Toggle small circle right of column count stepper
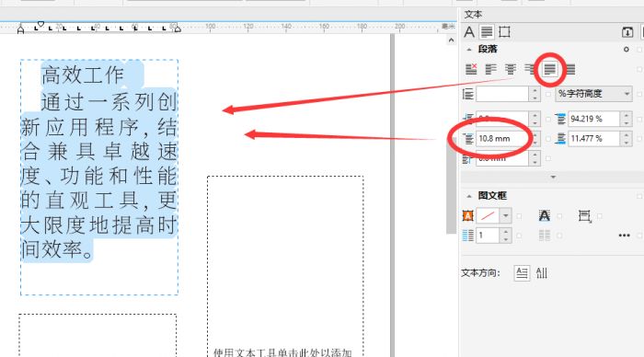 pyautogui.click(x=519, y=236)
